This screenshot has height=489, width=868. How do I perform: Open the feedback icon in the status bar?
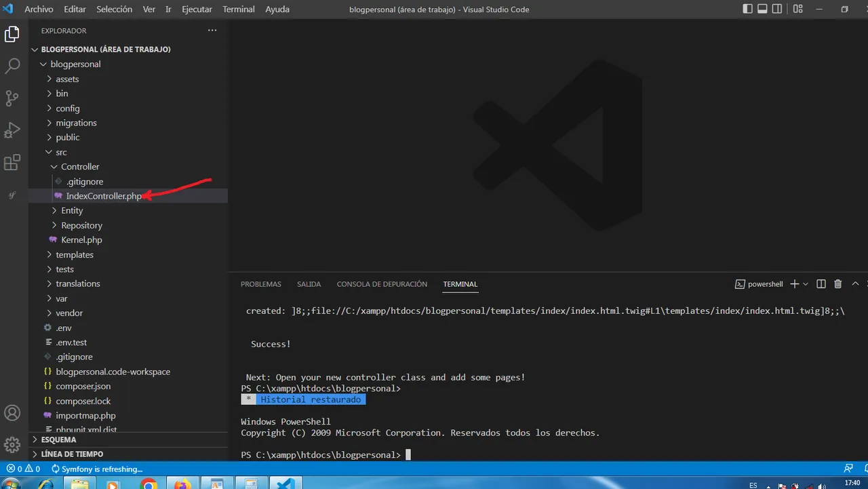848,469
